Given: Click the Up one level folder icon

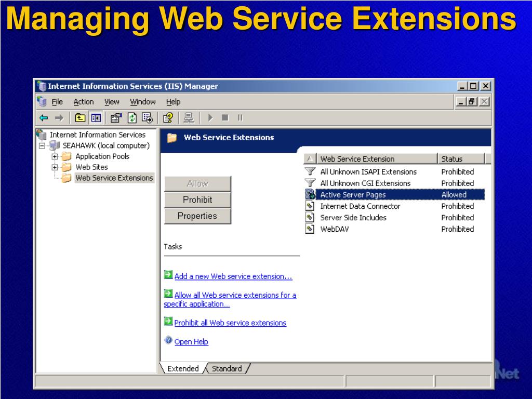Looking at the screenshot, I should click(80, 118).
